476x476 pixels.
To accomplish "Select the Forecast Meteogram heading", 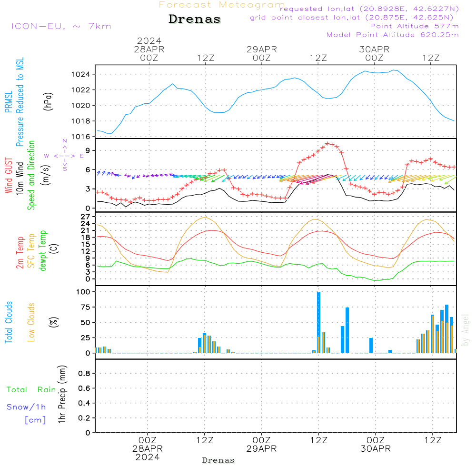I will coord(222,5).
